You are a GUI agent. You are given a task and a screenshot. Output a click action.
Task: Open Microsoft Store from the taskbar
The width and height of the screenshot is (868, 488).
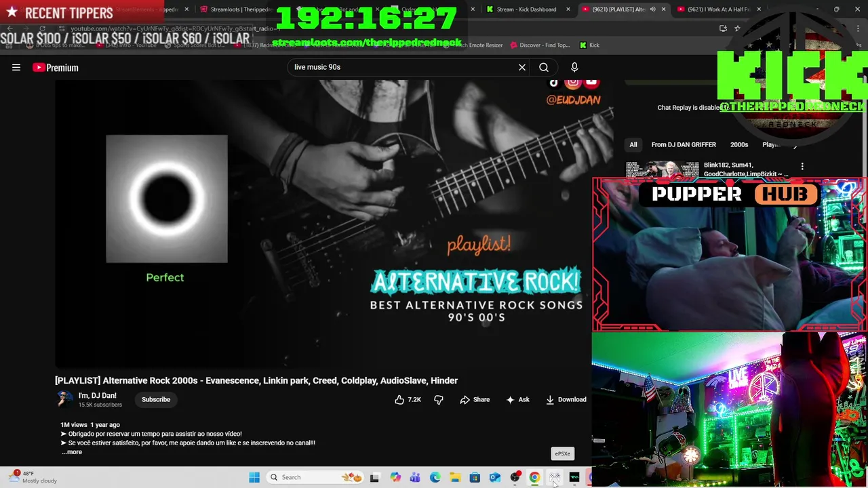(475, 478)
